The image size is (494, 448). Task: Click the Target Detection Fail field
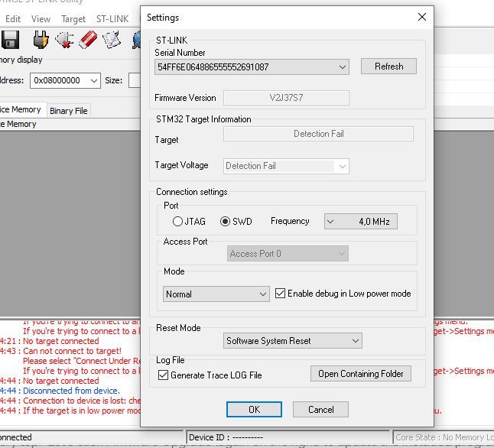click(319, 134)
